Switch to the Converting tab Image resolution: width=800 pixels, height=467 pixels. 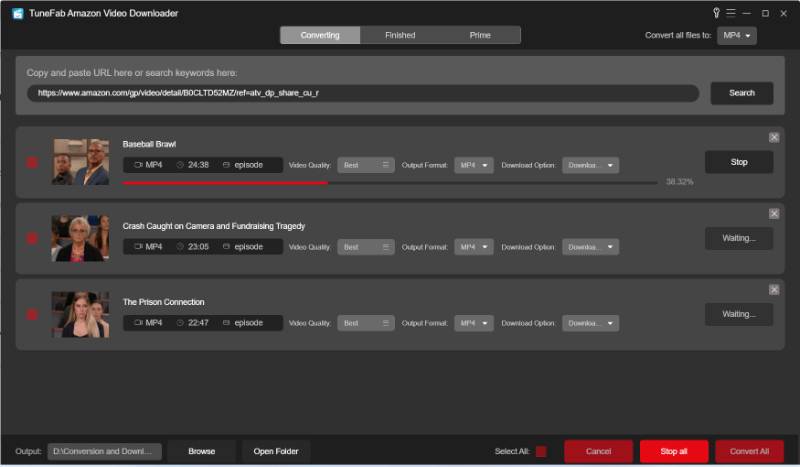pyautogui.click(x=320, y=35)
